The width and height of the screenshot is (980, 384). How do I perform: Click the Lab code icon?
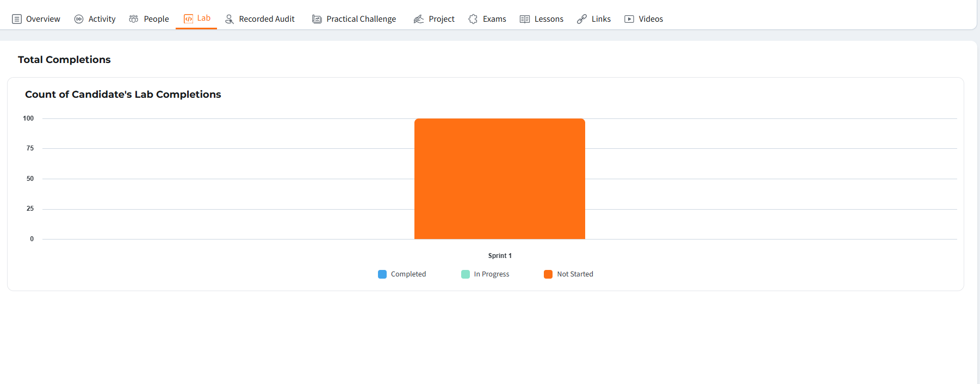click(189, 19)
